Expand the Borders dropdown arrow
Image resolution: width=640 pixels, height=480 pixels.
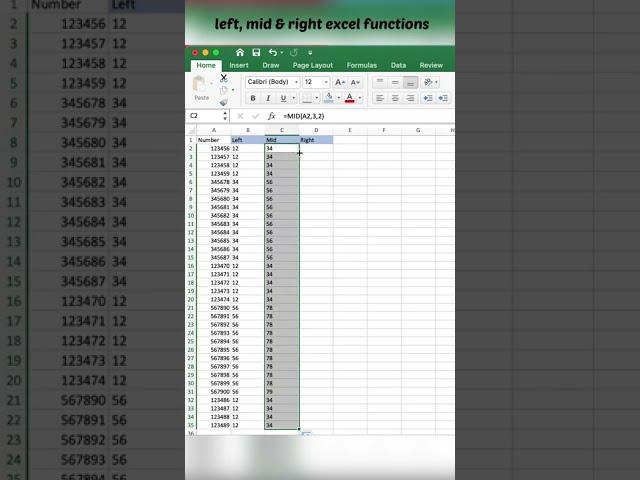(317, 98)
